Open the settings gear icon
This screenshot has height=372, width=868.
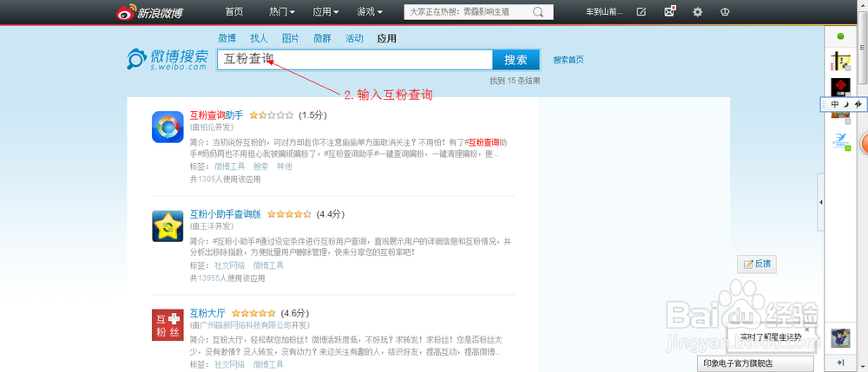pos(698,11)
